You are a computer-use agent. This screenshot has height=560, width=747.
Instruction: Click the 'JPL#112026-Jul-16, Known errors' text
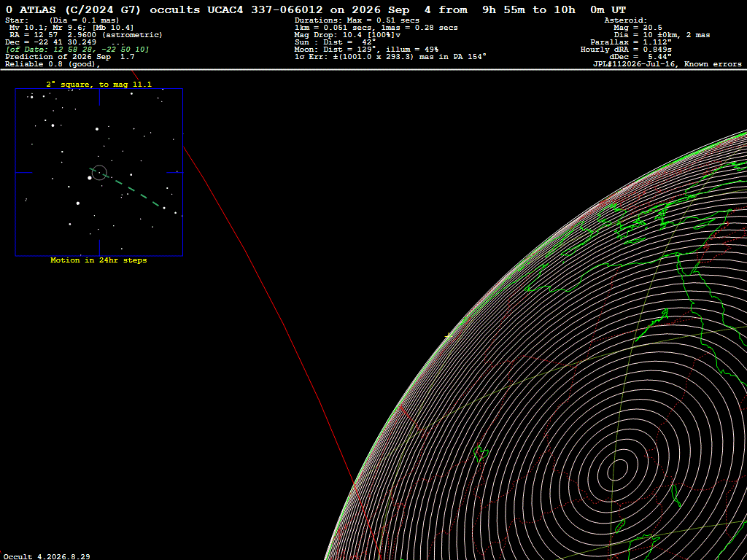tap(667, 64)
